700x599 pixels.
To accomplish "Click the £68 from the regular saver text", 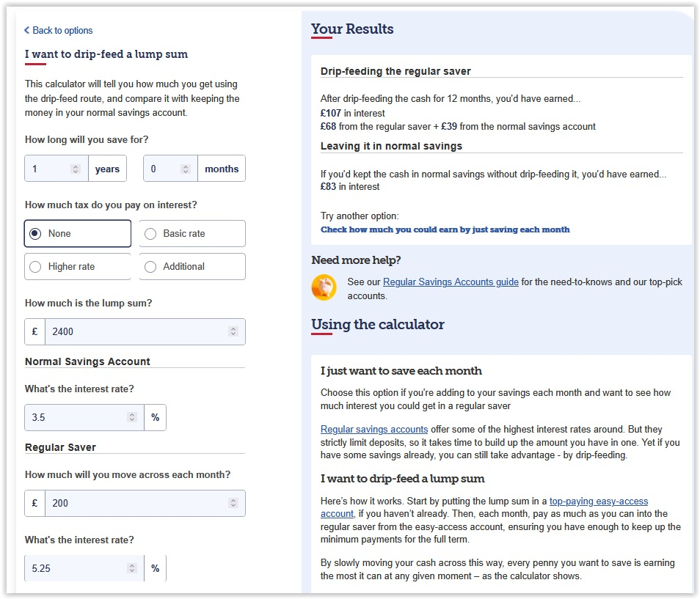I will tap(376, 127).
